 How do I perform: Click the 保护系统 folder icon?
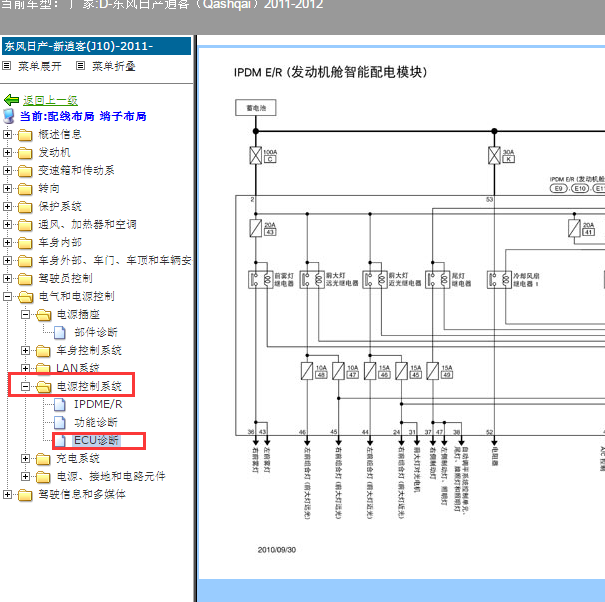[25, 207]
